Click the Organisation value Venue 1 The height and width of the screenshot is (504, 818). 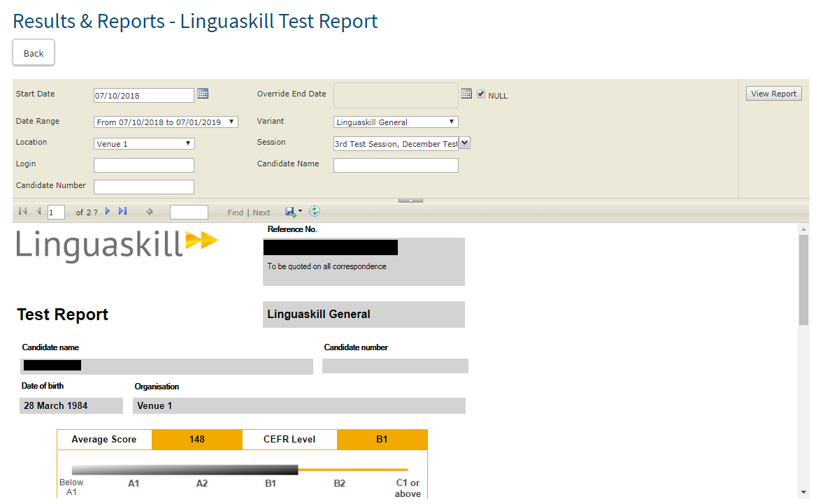(299, 406)
